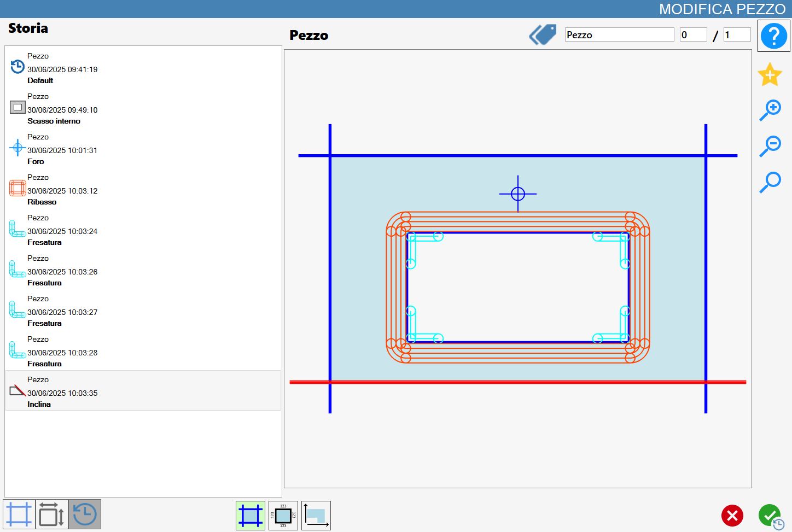Click the yellow star add-favorite icon
This screenshot has width=792, height=532.
pos(770,74)
